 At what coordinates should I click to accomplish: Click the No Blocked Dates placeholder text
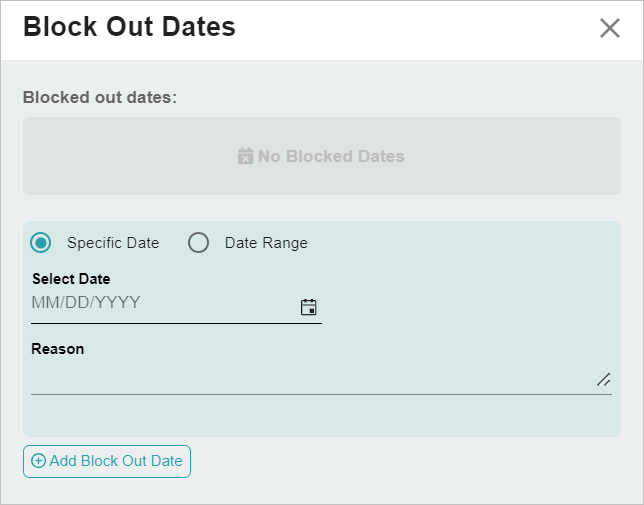tap(331, 156)
